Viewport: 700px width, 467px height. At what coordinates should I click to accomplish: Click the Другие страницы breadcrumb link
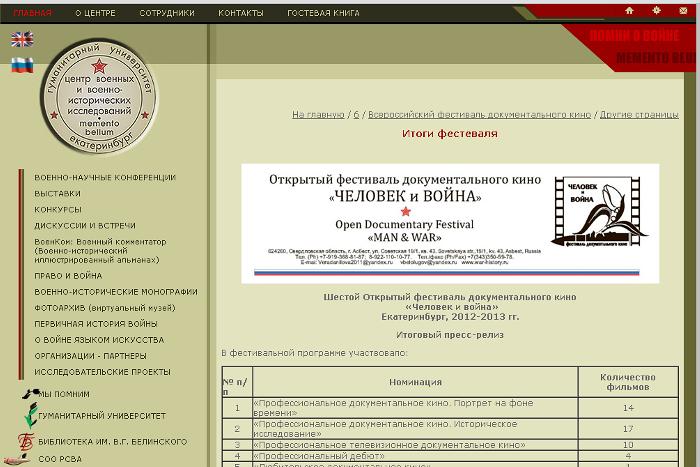(640, 115)
